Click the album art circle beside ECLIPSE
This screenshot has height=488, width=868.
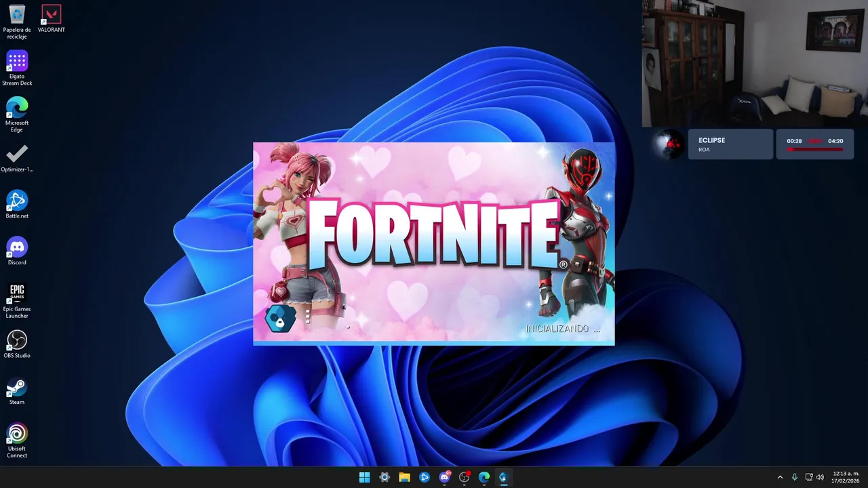[669, 144]
